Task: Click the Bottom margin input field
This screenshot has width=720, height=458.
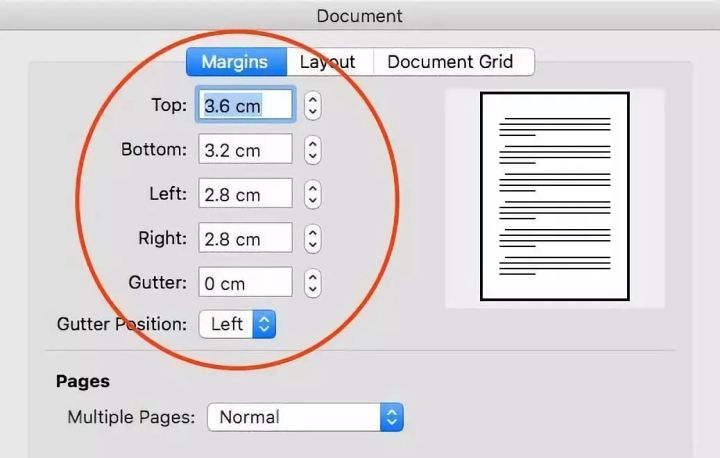Action: coord(246,149)
